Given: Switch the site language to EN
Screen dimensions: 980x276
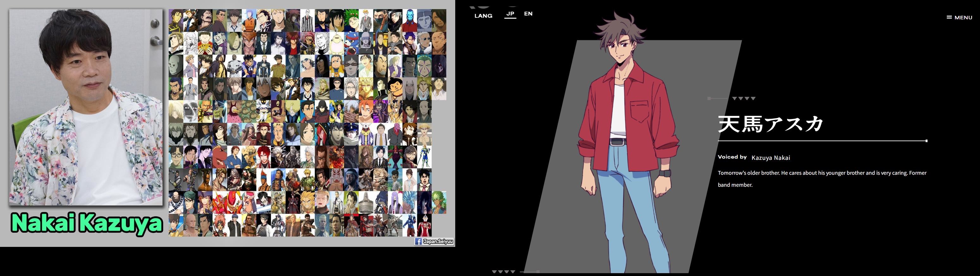Looking at the screenshot, I should pyautogui.click(x=528, y=14).
